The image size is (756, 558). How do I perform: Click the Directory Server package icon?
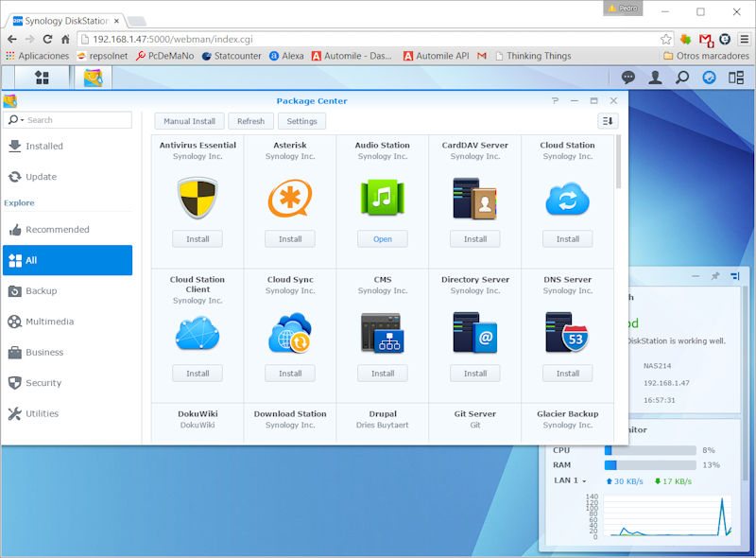(475, 333)
